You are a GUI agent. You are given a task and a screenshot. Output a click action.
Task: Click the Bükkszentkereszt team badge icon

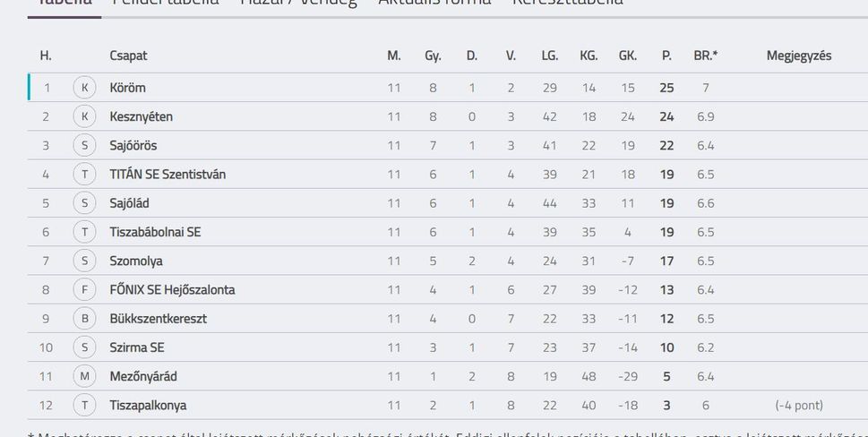pyautogui.click(x=85, y=319)
